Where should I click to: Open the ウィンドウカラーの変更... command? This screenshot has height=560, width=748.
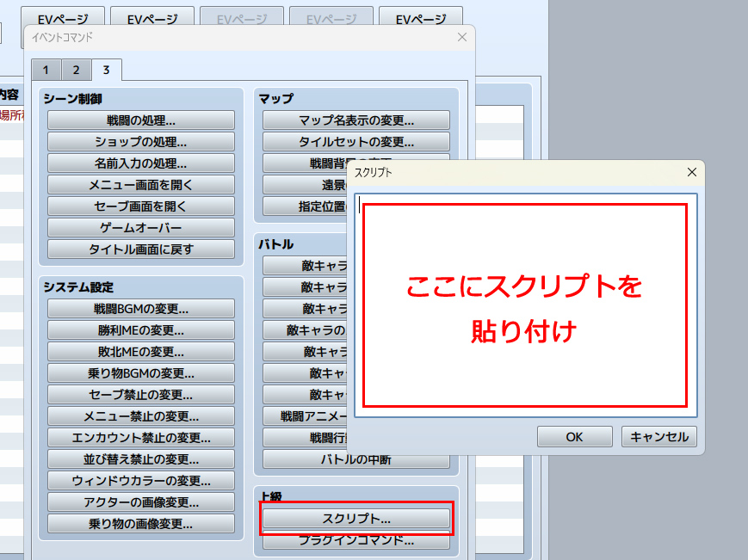[x=141, y=481]
